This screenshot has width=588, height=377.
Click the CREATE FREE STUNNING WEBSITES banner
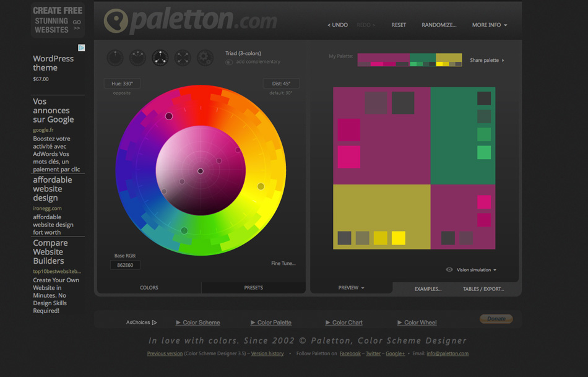pyautogui.click(x=58, y=20)
